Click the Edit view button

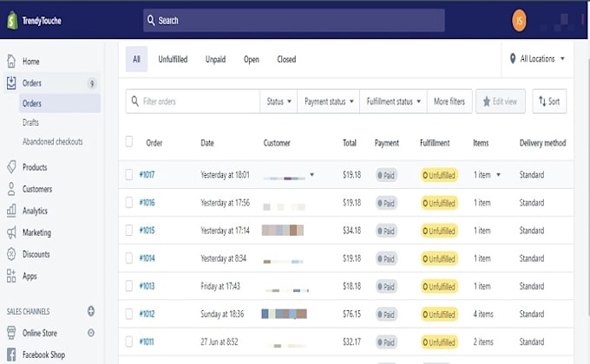click(x=500, y=101)
